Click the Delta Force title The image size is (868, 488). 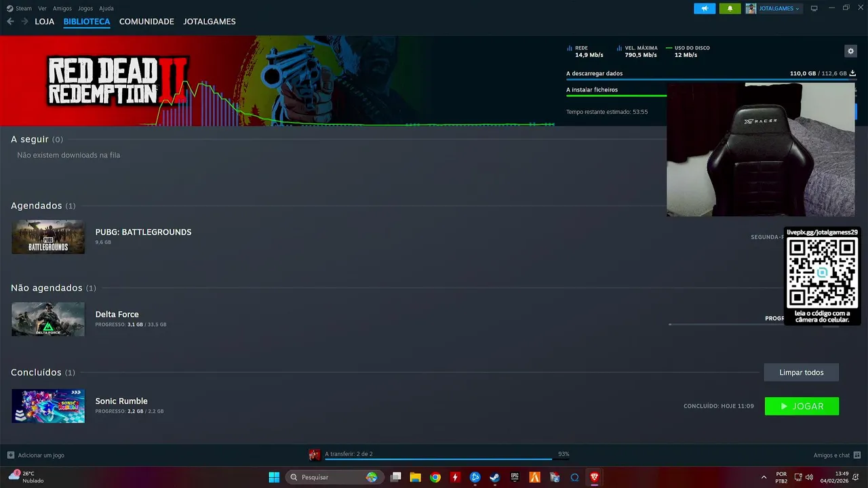[117, 314]
